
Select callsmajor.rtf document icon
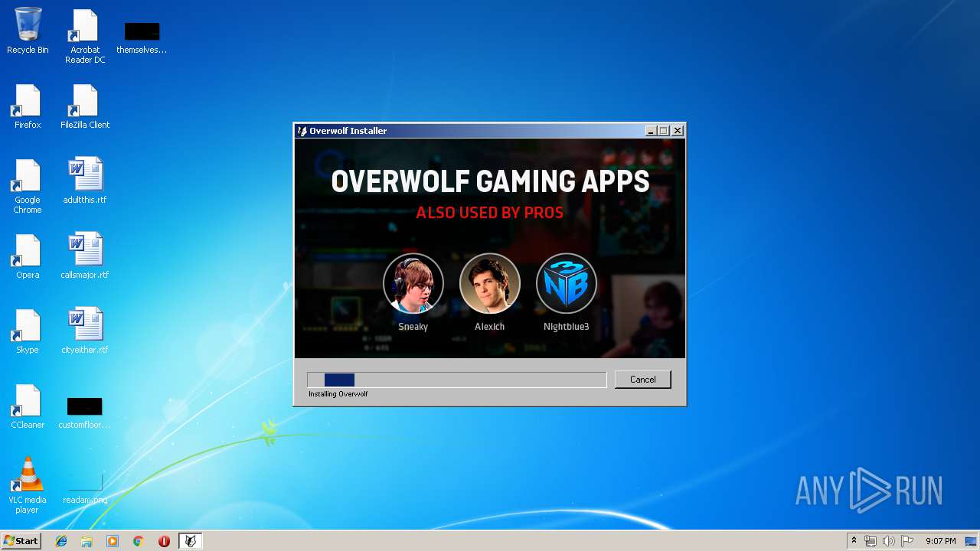pyautogui.click(x=85, y=256)
